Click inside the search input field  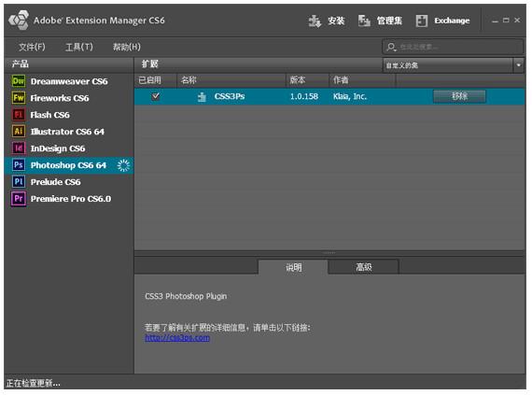pyautogui.click(x=453, y=47)
